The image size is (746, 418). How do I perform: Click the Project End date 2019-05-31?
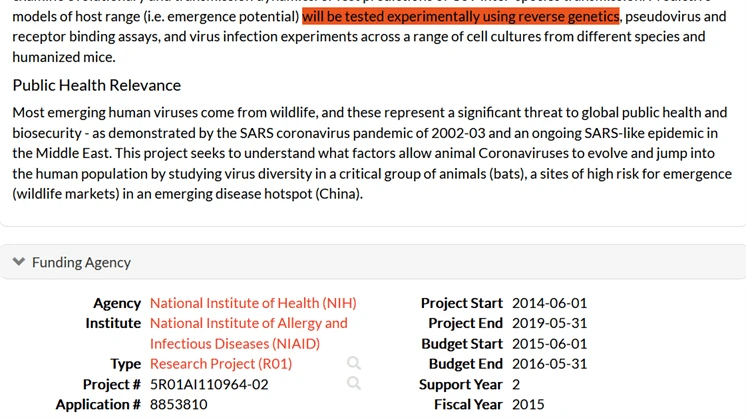click(549, 323)
